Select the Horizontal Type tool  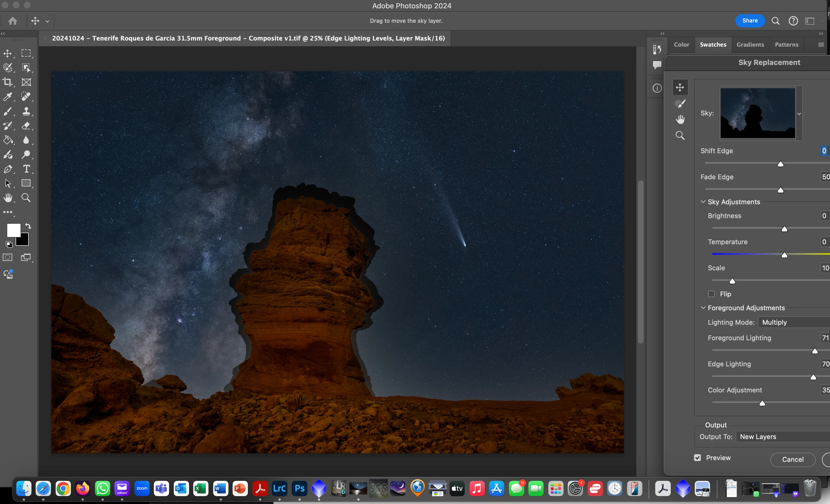click(x=26, y=169)
